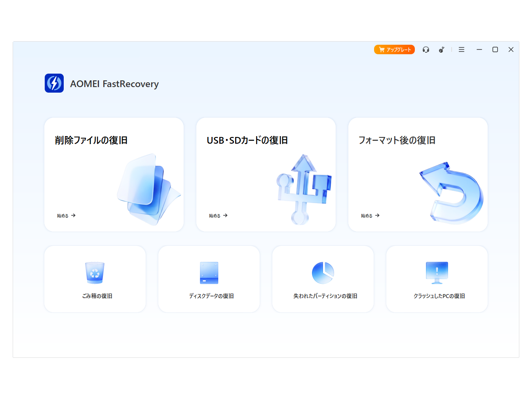
Task: Click the crashed monitor warning icon
Action: pos(437,273)
